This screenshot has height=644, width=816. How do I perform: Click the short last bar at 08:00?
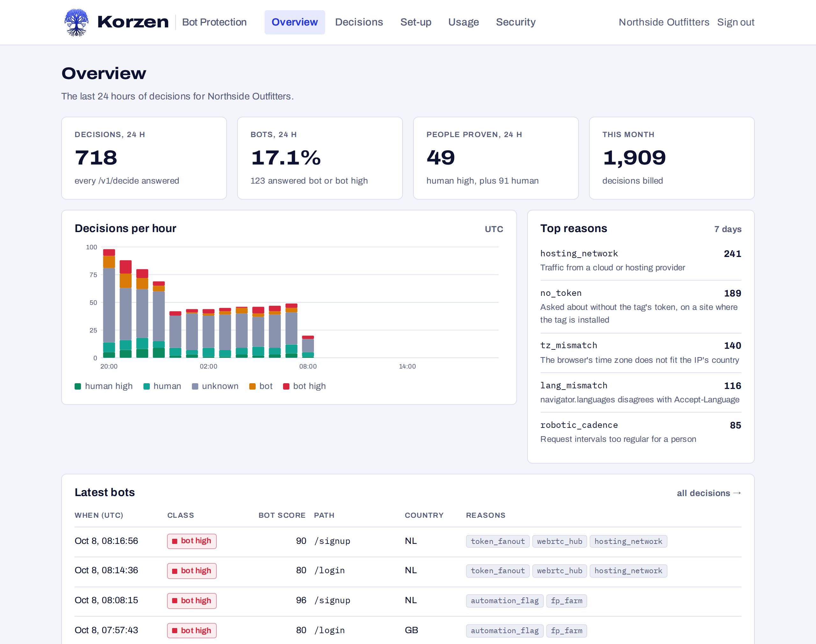[308, 347]
